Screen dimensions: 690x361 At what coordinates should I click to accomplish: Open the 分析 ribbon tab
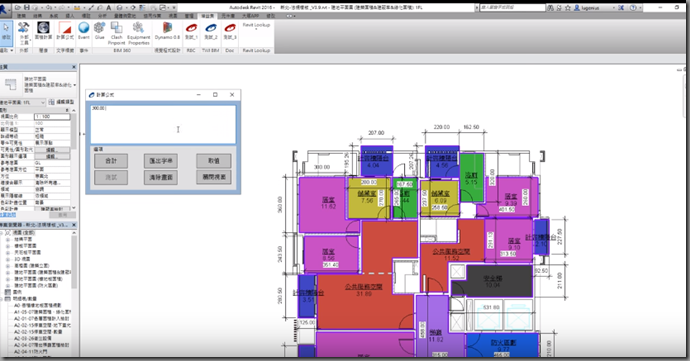(x=102, y=16)
